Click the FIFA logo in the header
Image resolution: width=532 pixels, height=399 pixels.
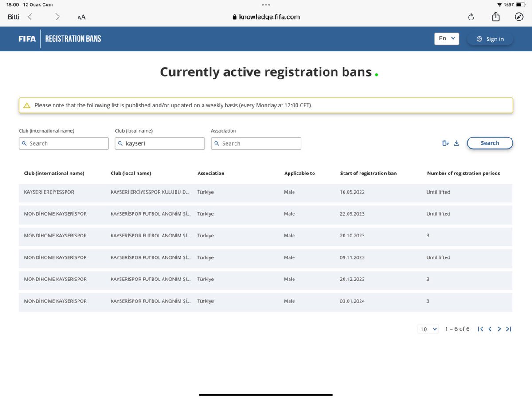27,39
